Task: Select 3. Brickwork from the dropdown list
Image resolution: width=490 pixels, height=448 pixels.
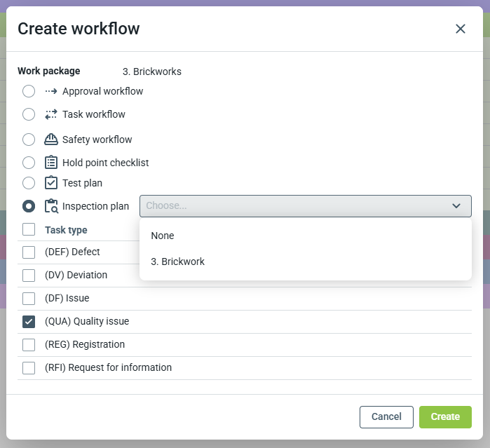Action: (x=177, y=262)
